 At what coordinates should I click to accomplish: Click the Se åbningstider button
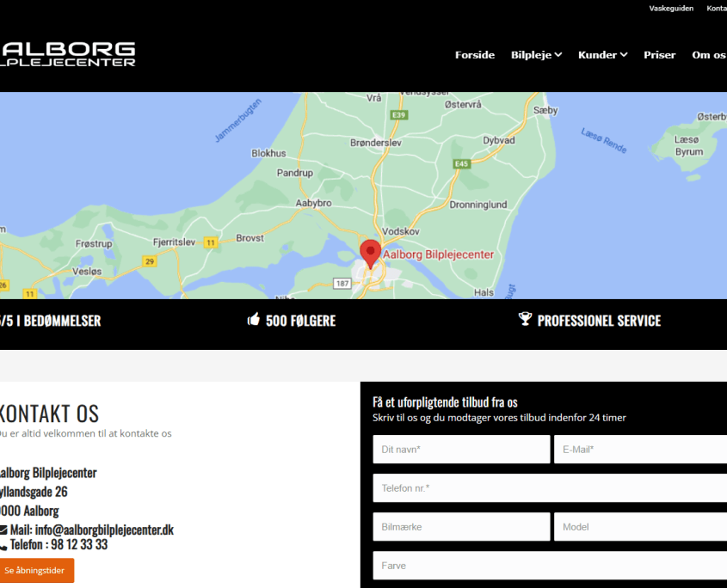point(36,571)
